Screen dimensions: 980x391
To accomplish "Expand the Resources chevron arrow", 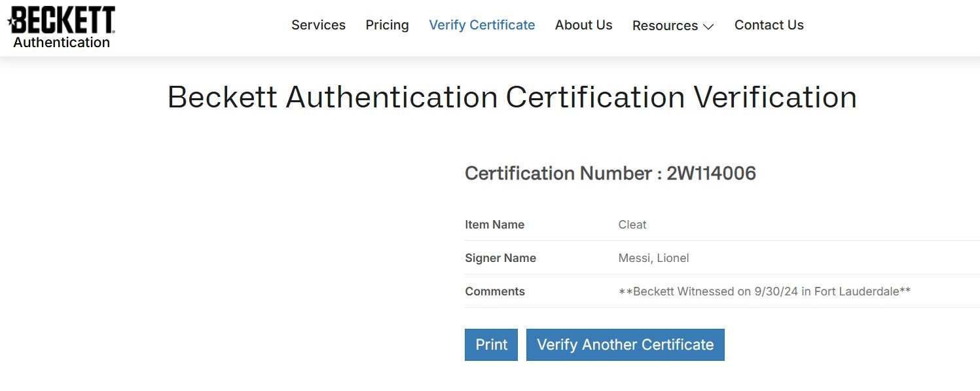I will [708, 27].
